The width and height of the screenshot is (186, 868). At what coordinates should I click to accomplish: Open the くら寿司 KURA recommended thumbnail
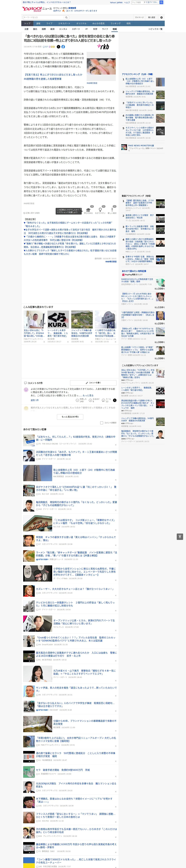coord(58,319)
